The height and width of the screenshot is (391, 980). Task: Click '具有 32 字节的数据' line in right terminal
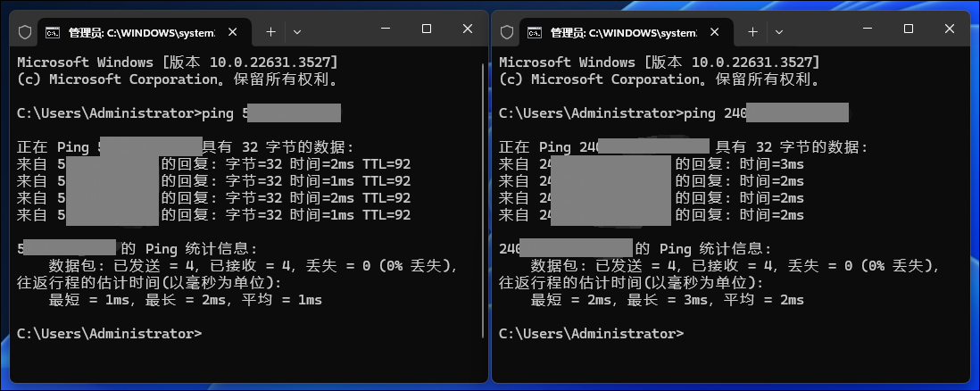pos(683,147)
